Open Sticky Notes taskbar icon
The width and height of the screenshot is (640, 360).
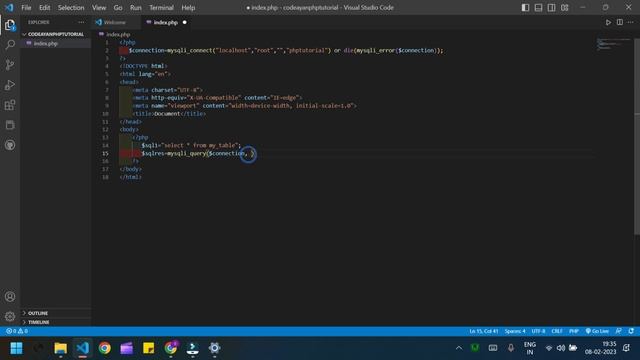[149, 348]
